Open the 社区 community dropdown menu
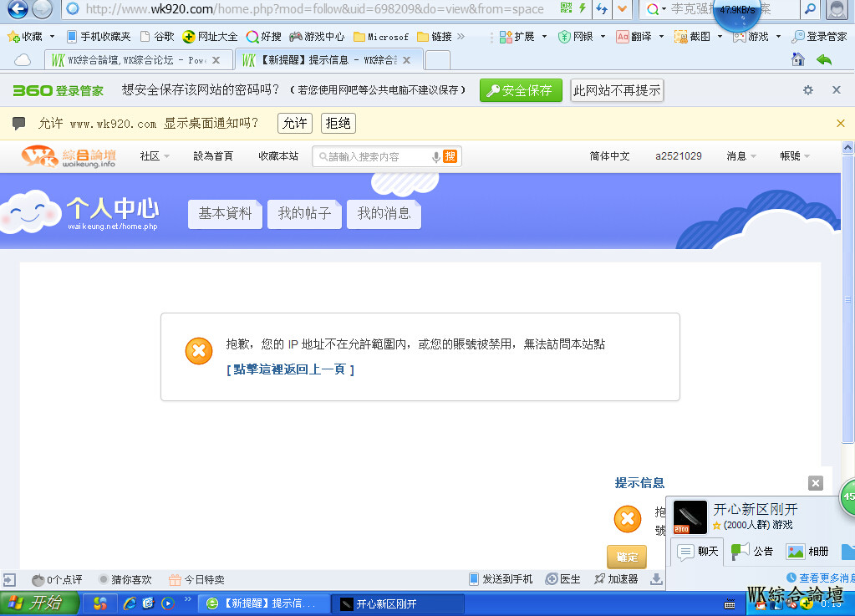Image resolution: width=855 pixels, height=616 pixels. point(155,156)
